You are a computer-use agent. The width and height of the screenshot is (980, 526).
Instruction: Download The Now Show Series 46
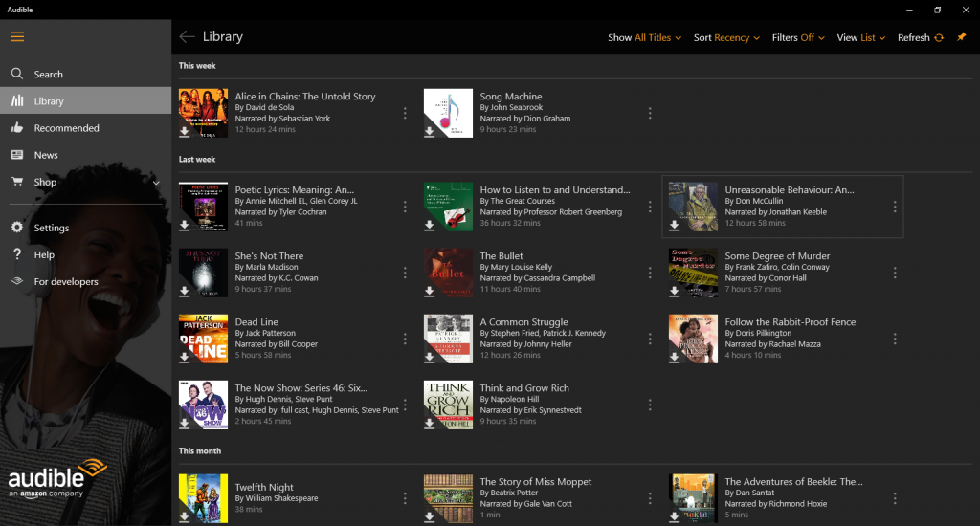185,424
